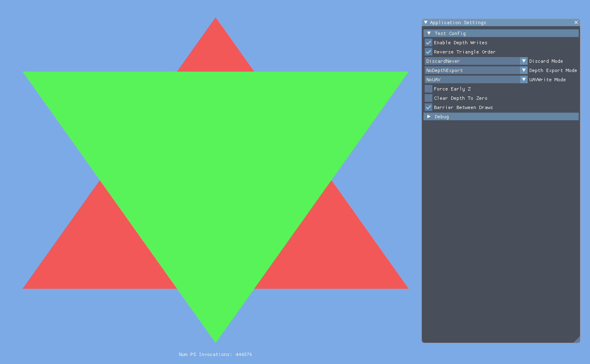
Task: Click the Depth Export Mode dropdown arrow
Action: point(524,70)
